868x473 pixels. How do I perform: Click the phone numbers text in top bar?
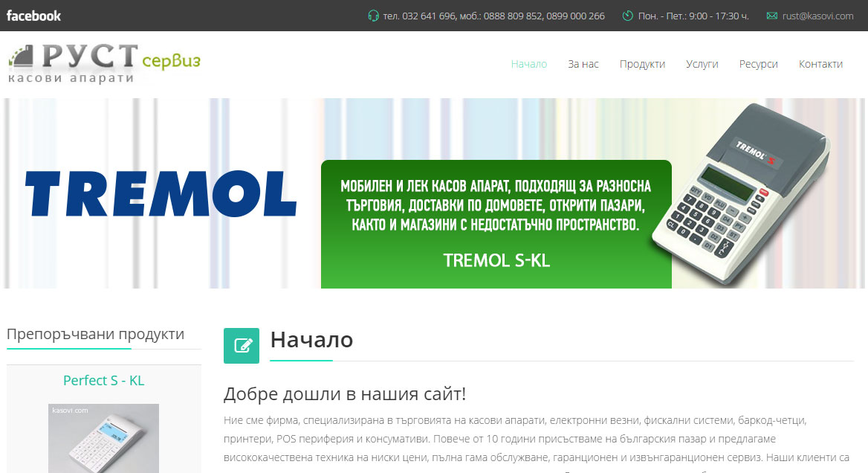[x=493, y=16]
